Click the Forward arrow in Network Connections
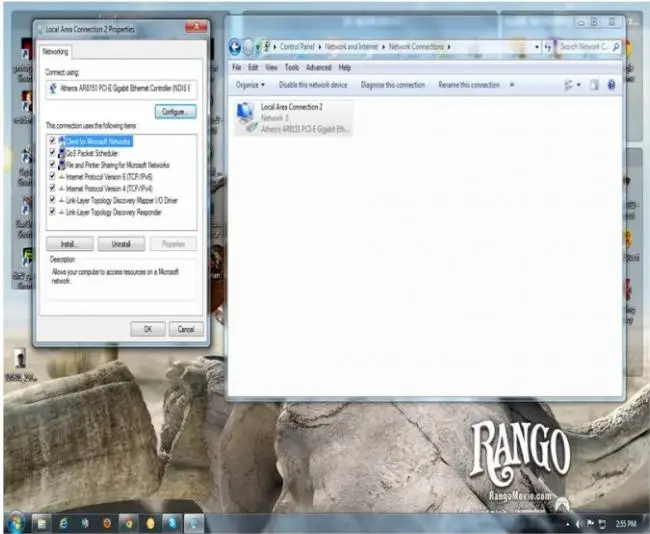 pos(247,47)
